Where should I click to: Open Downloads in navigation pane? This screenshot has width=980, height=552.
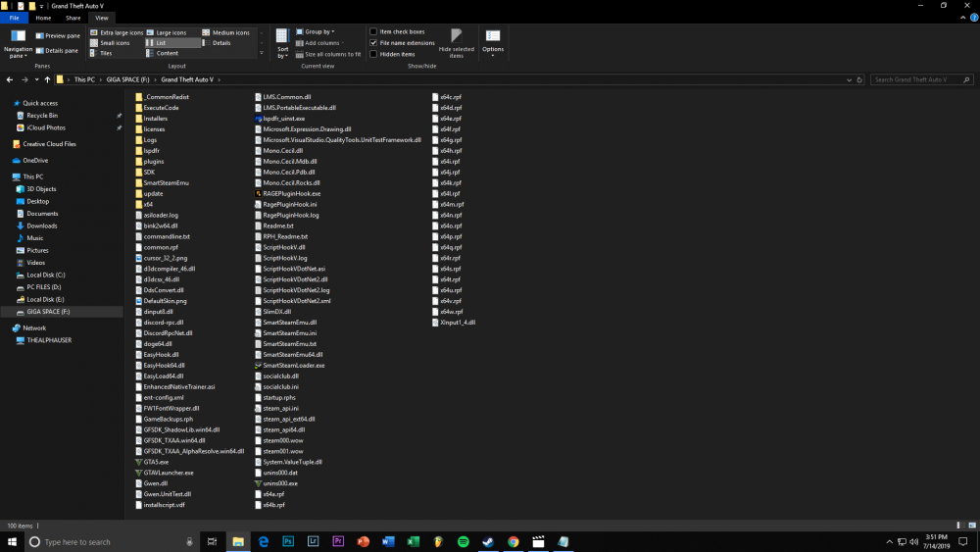pos(41,226)
